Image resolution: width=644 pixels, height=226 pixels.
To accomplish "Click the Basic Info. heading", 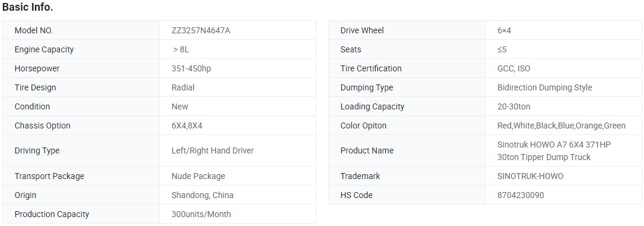I will [27, 7].
